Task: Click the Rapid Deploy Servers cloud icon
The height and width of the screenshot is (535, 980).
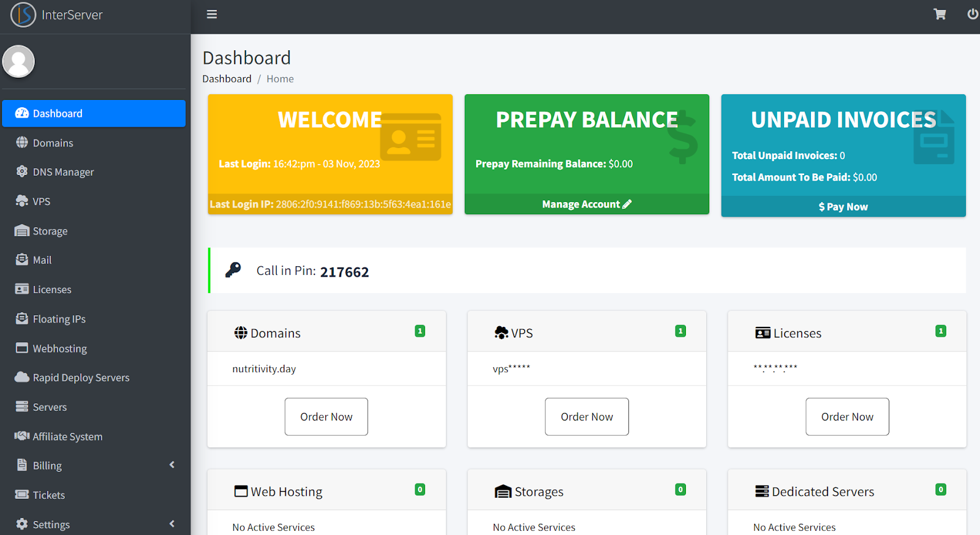Action: [x=22, y=377]
